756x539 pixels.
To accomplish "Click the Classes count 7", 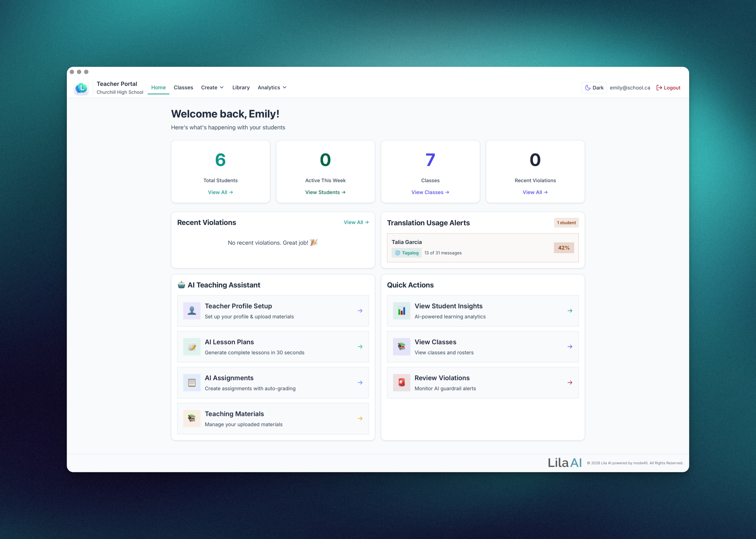I will coord(430,160).
